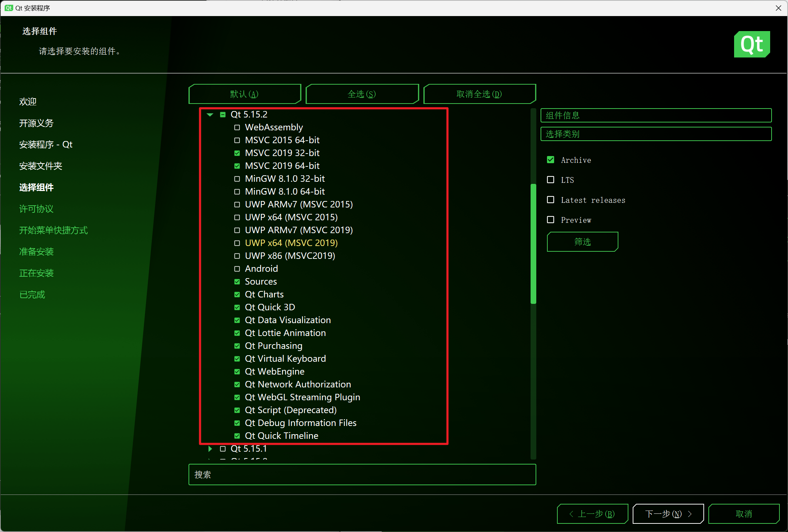Image resolution: width=788 pixels, height=532 pixels.
Task: Select the 安装文件夹 sidebar step
Action: [x=41, y=166]
